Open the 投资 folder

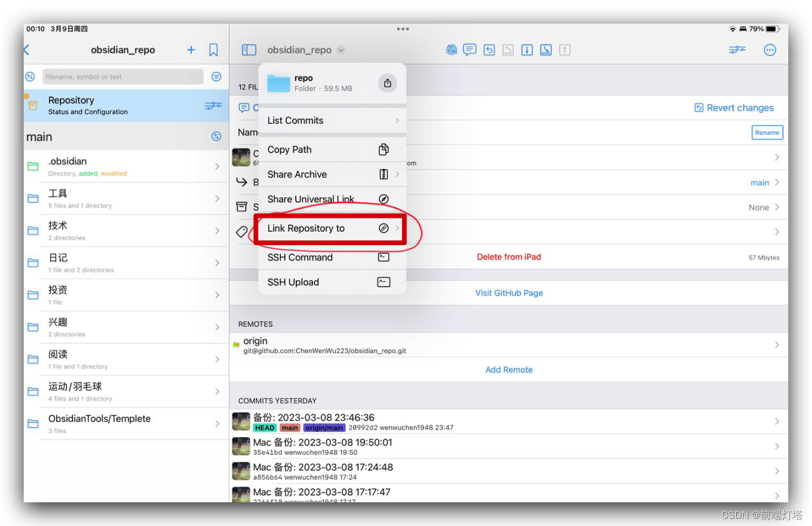click(126, 295)
